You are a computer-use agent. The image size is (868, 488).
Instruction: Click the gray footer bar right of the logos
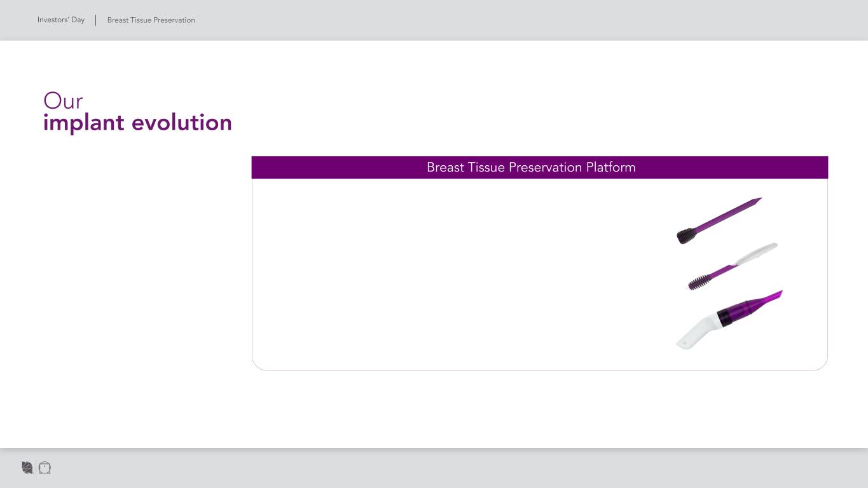pos(445,468)
